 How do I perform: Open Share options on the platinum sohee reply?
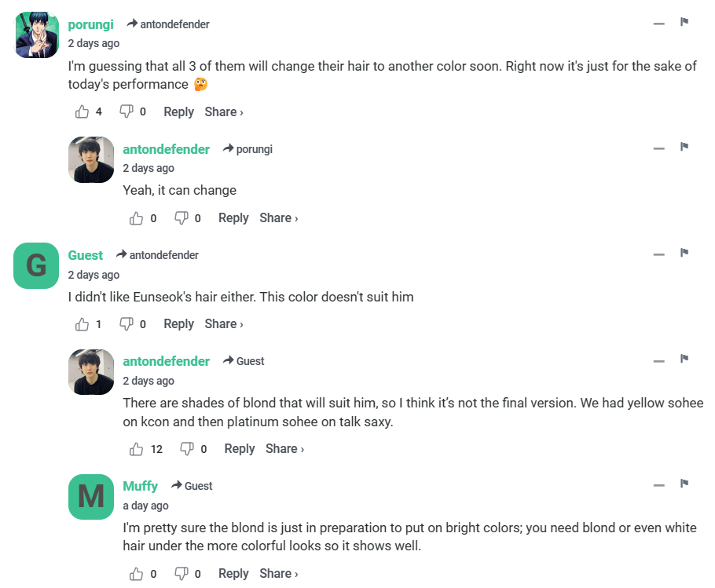click(x=284, y=449)
